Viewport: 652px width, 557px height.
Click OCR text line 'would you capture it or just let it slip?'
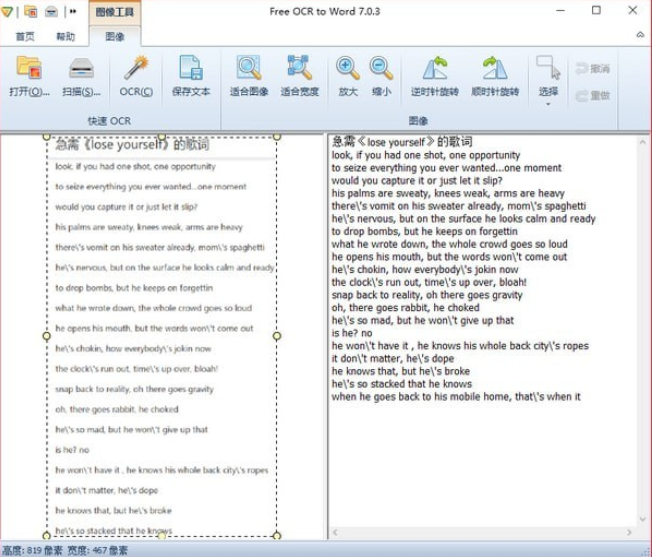point(417,181)
